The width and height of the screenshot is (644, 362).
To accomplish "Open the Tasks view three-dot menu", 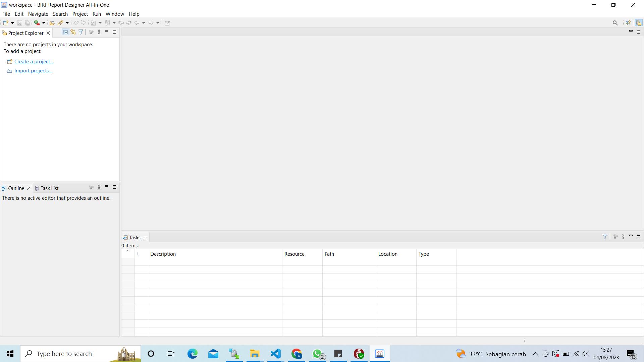I will (623, 237).
